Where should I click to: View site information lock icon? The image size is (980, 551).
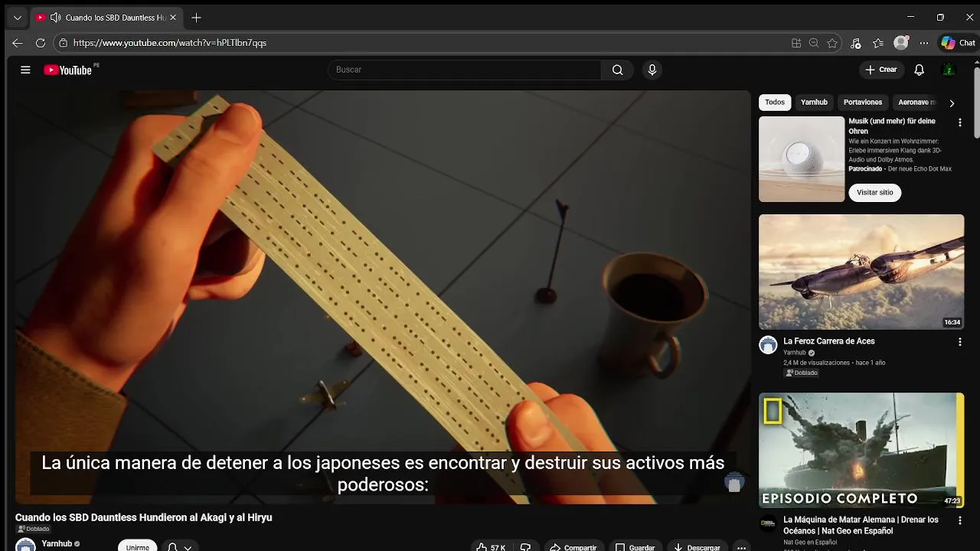[x=63, y=43]
